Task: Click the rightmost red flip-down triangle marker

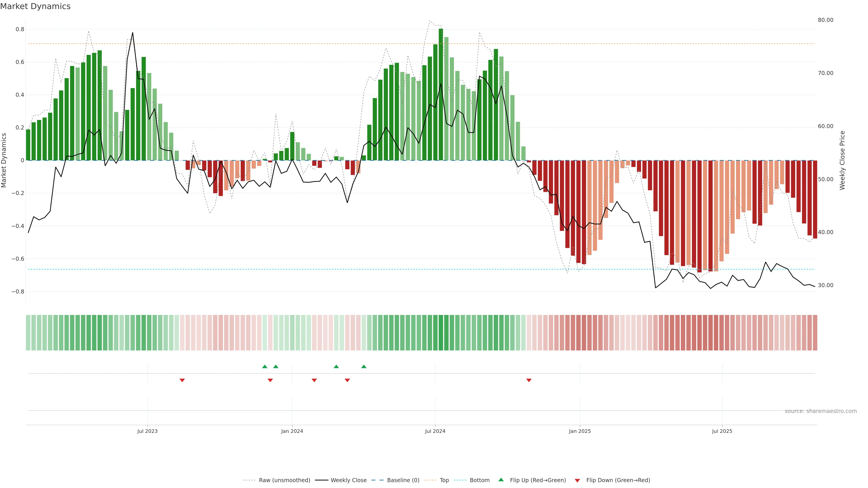Action: [529, 380]
